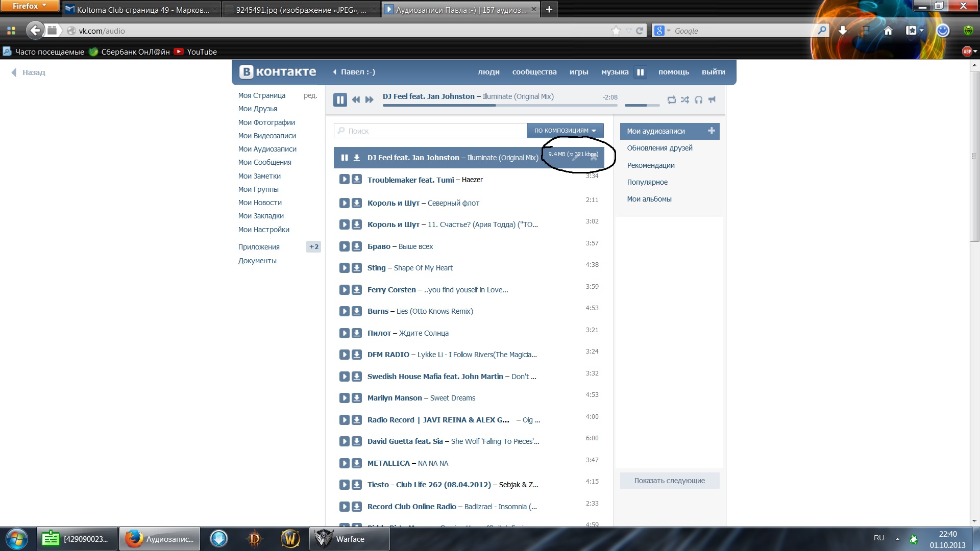Bookmark this page with star icon
The width and height of the screenshot is (980, 551).
pos(616,31)
